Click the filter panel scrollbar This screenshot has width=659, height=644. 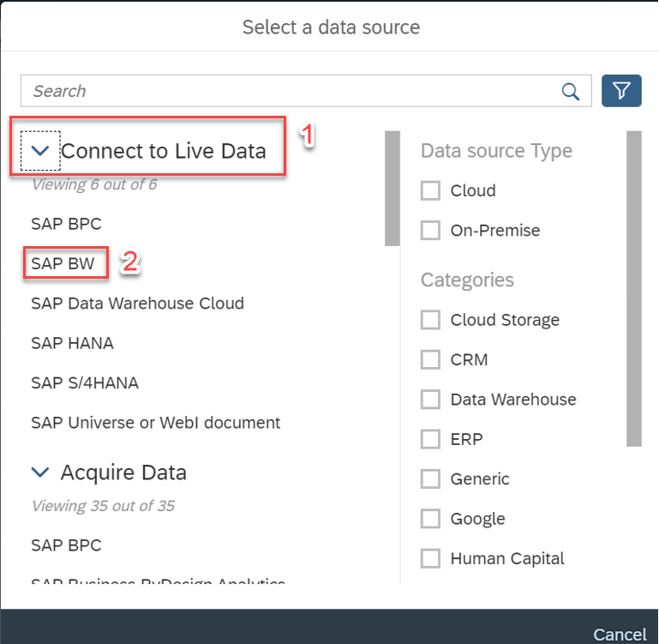[x=634, y=289]
